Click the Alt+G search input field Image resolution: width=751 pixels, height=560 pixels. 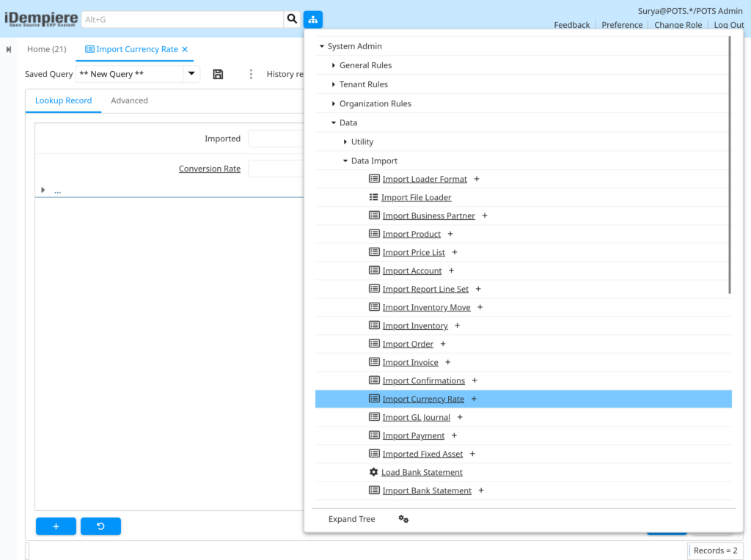pyautogui.click(x=183, y=20)
